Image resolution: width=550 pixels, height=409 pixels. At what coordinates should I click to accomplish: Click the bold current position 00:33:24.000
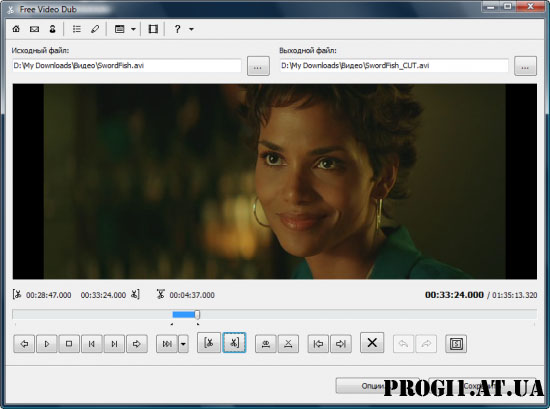pos(454,295)
